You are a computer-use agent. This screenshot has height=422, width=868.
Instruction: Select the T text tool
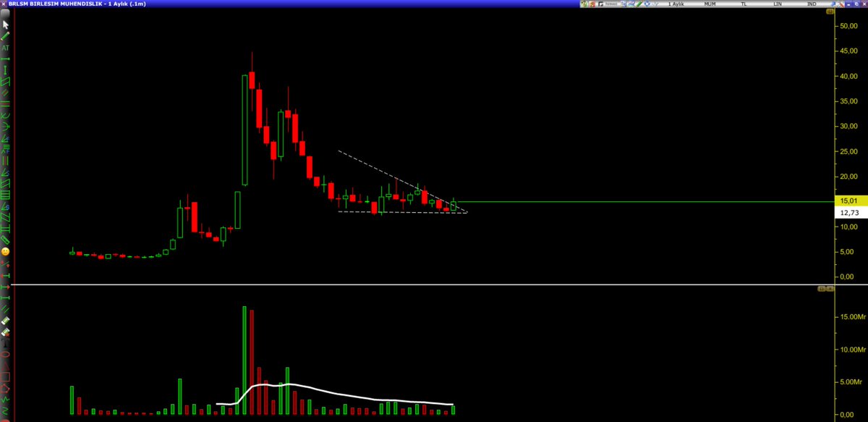pos(5,342)
